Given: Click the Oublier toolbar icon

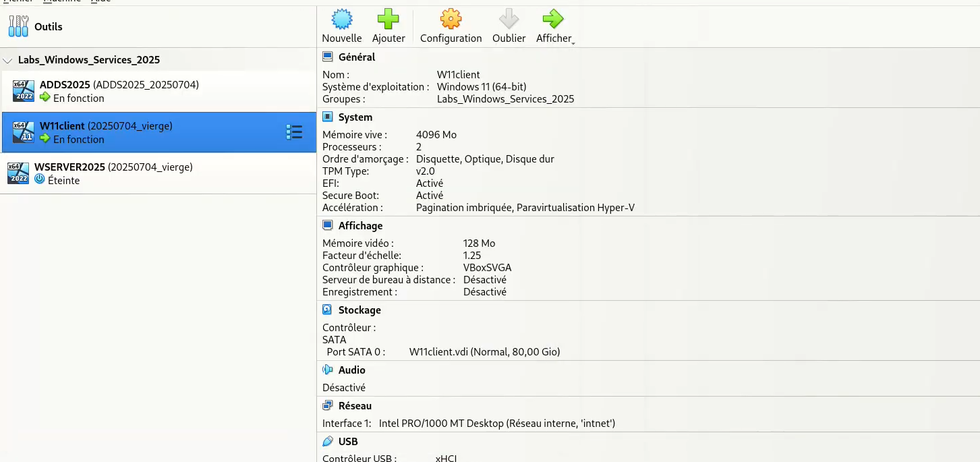Looking at the screenshot, I should [508, 21].
